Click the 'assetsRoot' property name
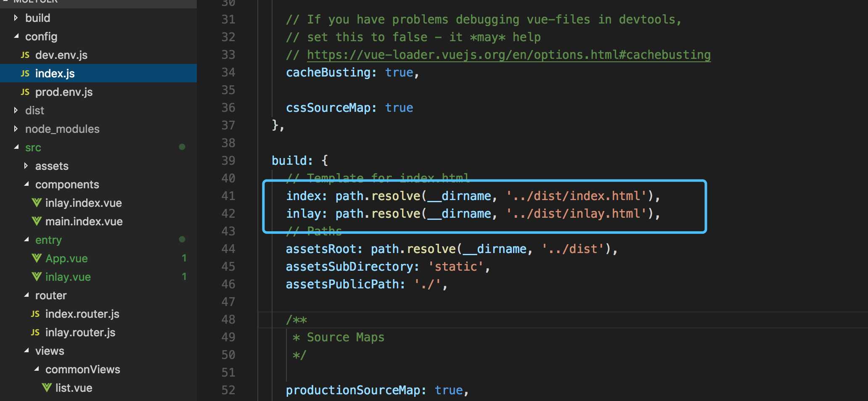Screen dimensions: 868x401 [x=321, y=249]
